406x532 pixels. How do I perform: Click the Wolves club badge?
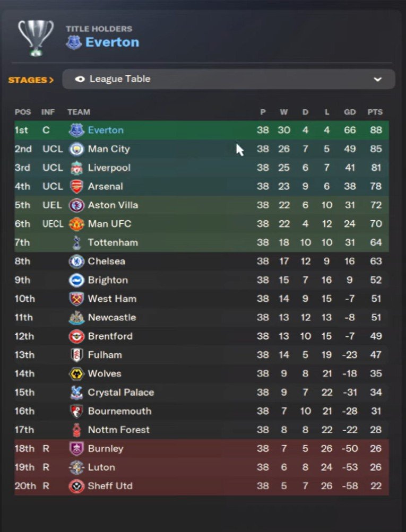click(77, 373)
